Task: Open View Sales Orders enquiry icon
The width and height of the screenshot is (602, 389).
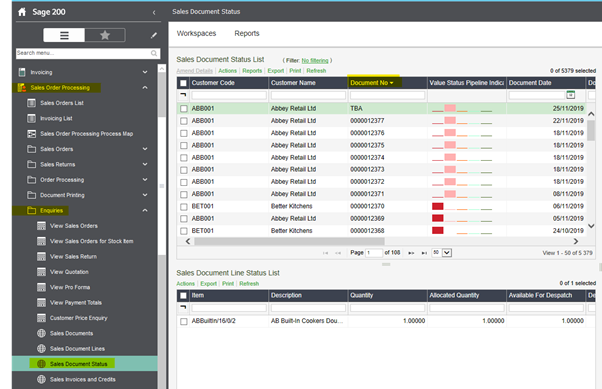Action: point(41,226)
